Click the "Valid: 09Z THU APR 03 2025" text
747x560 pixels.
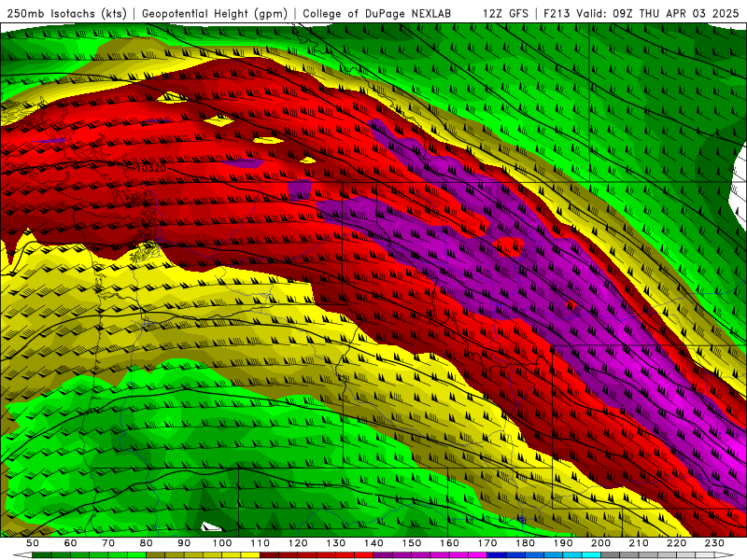(657, 13)
